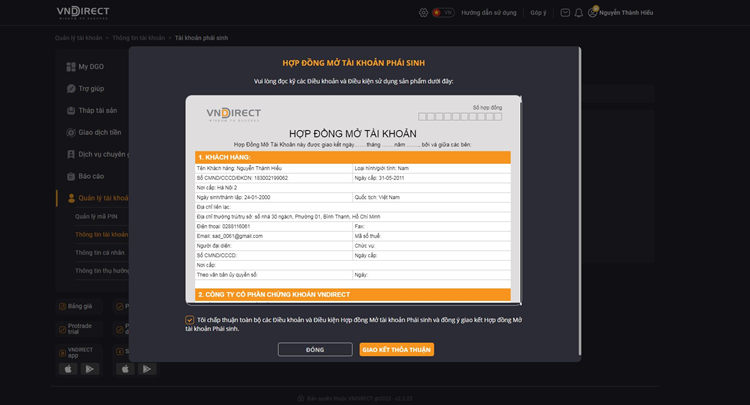Click the Tên Khách hàng: Nguyễn Thành Hiếu cell
Image resolution: width=750 pixels, height=405 pixels.
point(274,168)
